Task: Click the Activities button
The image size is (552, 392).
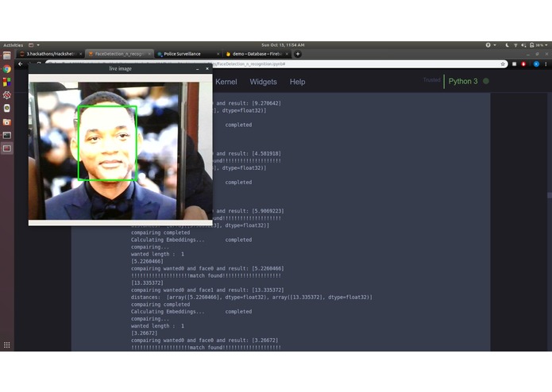Action: 13,45
